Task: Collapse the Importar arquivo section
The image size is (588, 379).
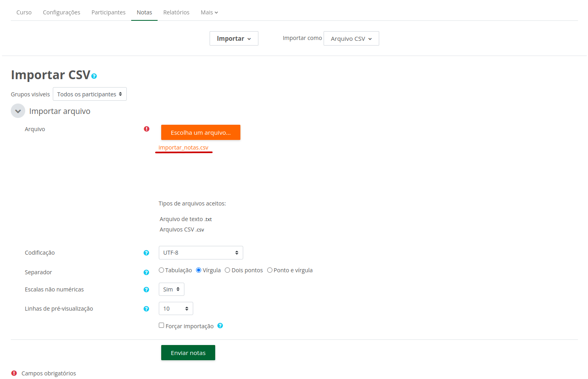Action: tap(18, 111)
